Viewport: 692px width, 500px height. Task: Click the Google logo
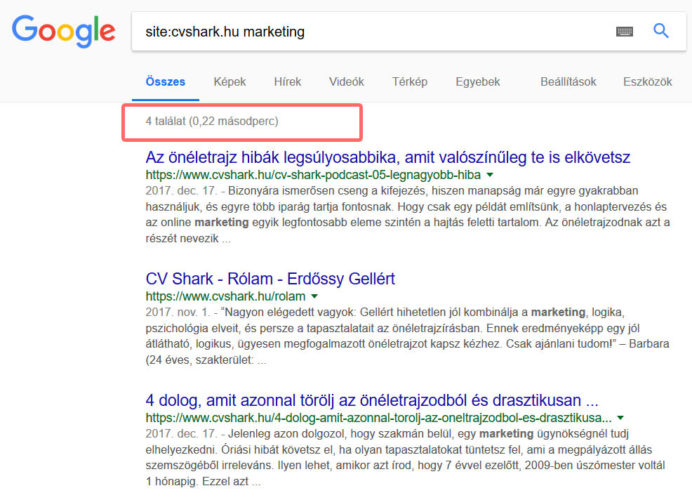point(64,31)
